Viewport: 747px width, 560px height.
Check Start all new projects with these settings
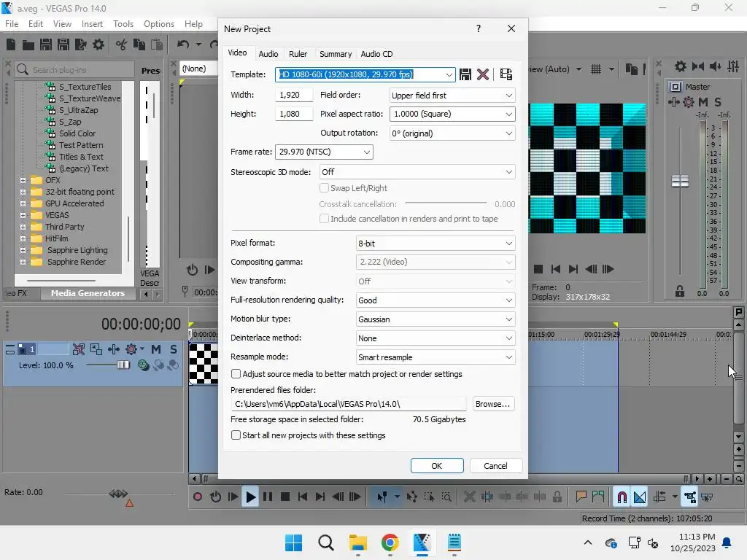(x=236, y=435)
